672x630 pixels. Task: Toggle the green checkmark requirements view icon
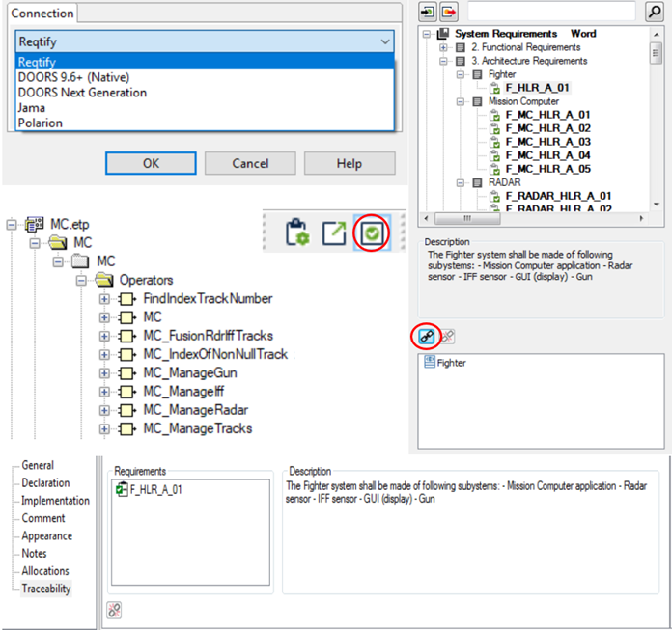[371, 233]
